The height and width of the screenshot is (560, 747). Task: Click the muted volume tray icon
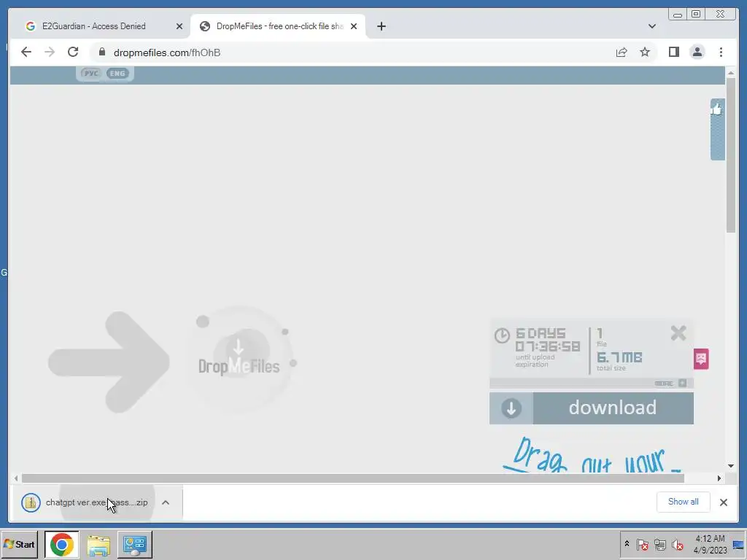tap(677, 544)
